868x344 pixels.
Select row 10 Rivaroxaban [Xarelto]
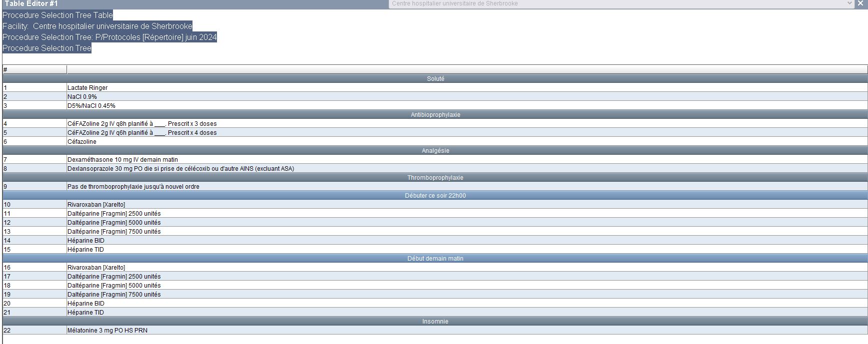tap(96, 205)
